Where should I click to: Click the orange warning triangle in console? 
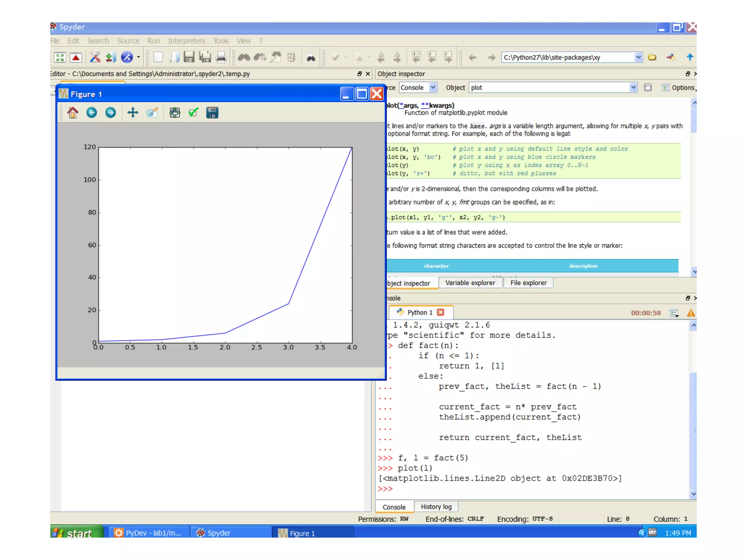[691, 313]
